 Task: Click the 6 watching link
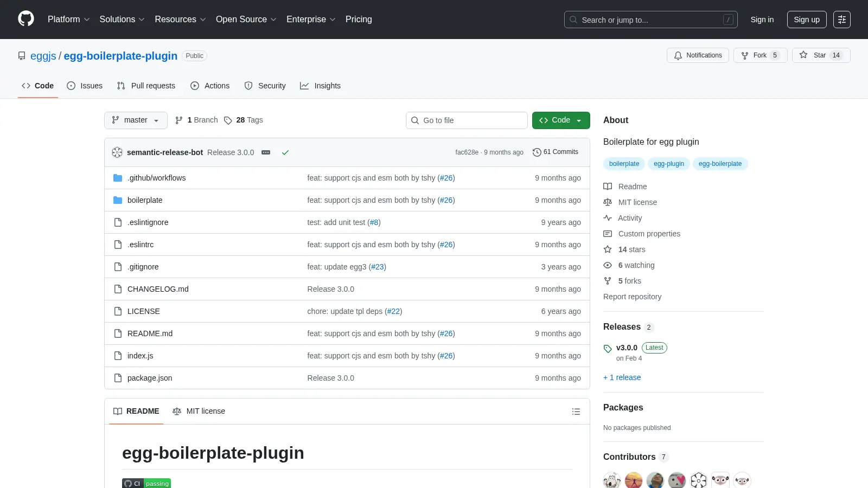tap(629, 265)
